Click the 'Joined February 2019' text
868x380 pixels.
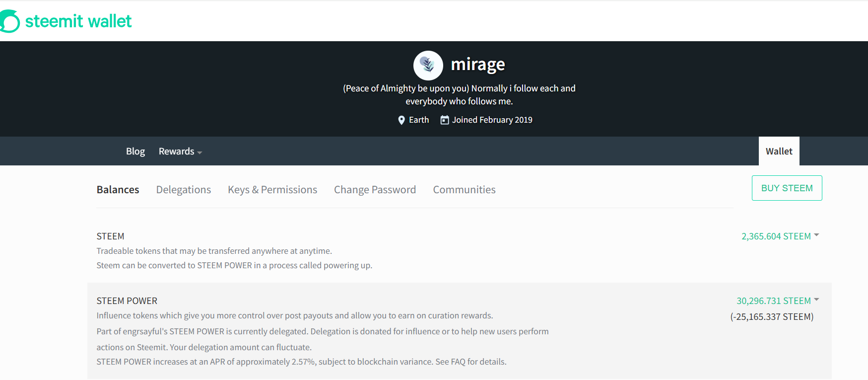tap(492, 120)
